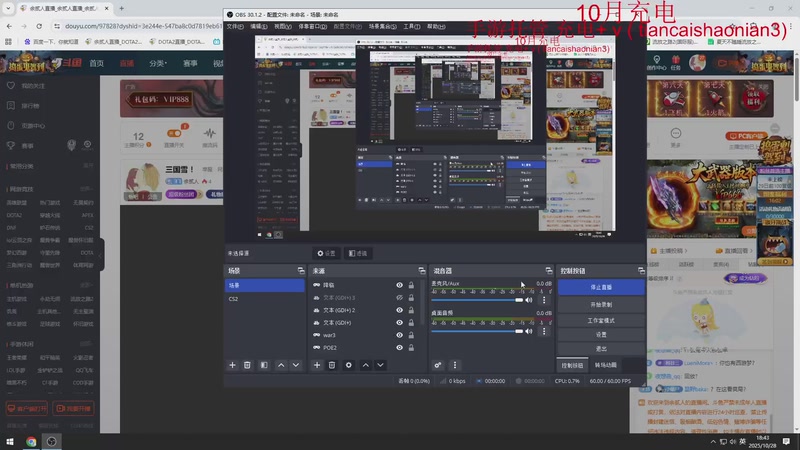
Task: Pop out the Controls dock panel
Action: [x=641, y=270]
